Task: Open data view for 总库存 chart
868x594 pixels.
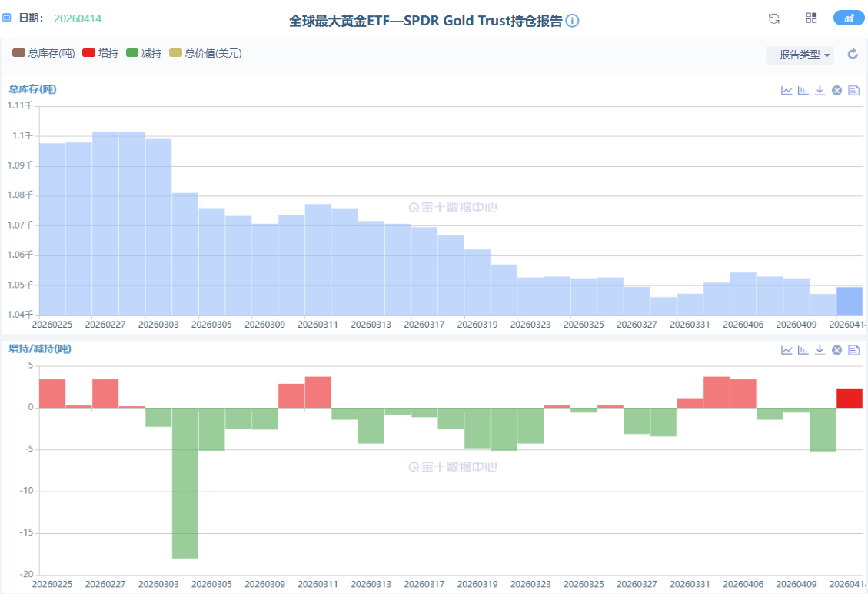Action: 853,90
